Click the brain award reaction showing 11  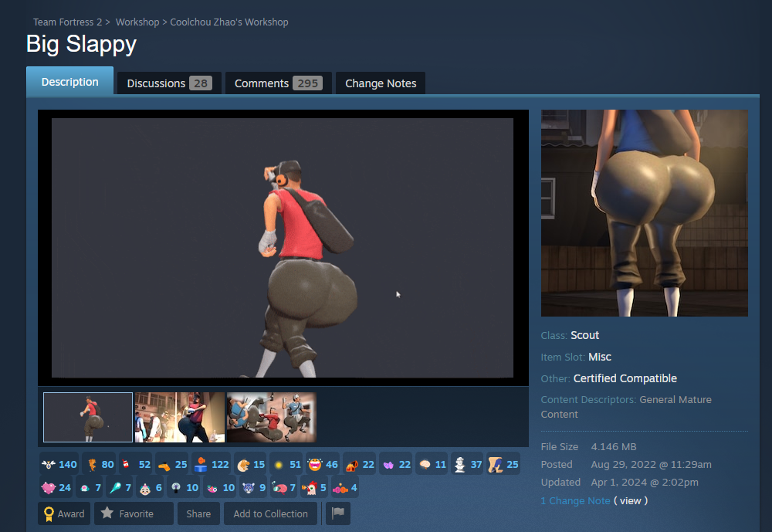click(432, 464)
